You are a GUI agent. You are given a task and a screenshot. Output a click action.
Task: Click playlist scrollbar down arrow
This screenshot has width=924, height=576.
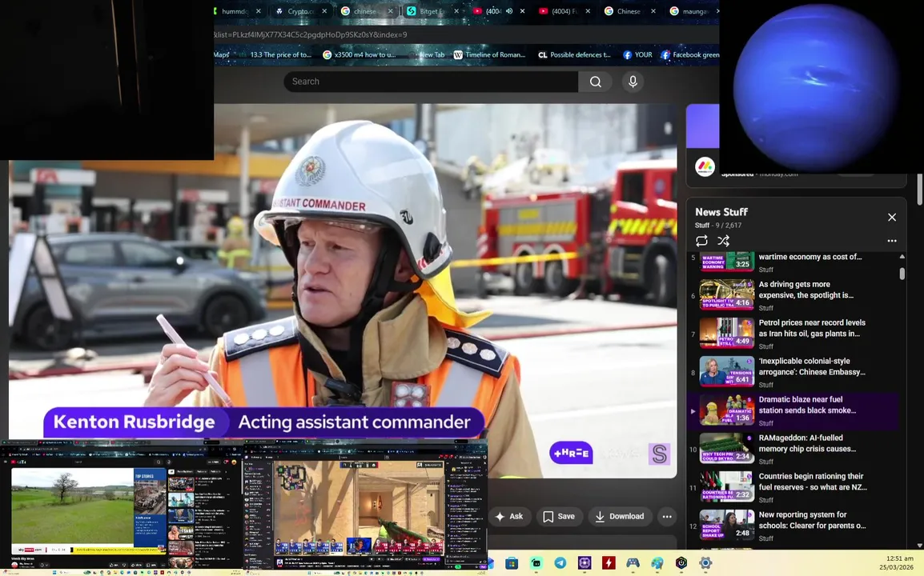coord(902,545)
